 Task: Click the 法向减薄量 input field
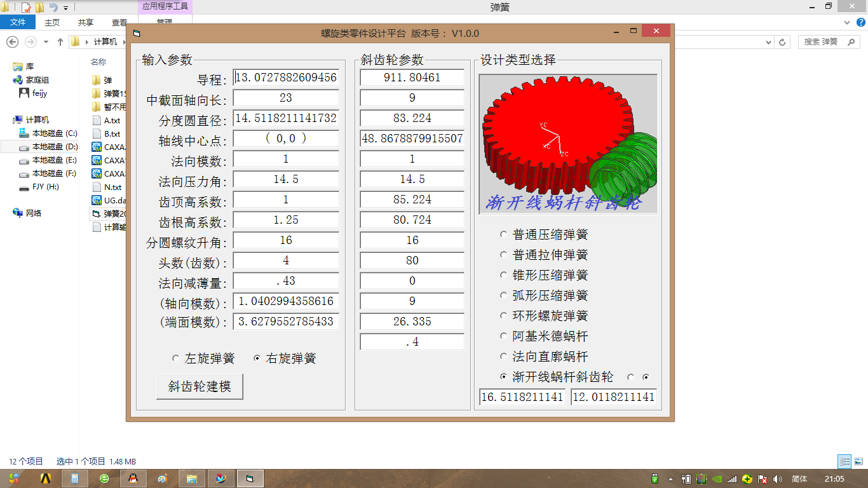click(285, 281)
